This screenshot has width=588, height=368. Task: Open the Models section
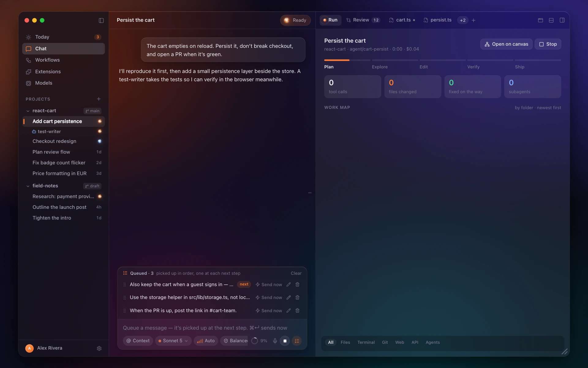pos(63,83)
